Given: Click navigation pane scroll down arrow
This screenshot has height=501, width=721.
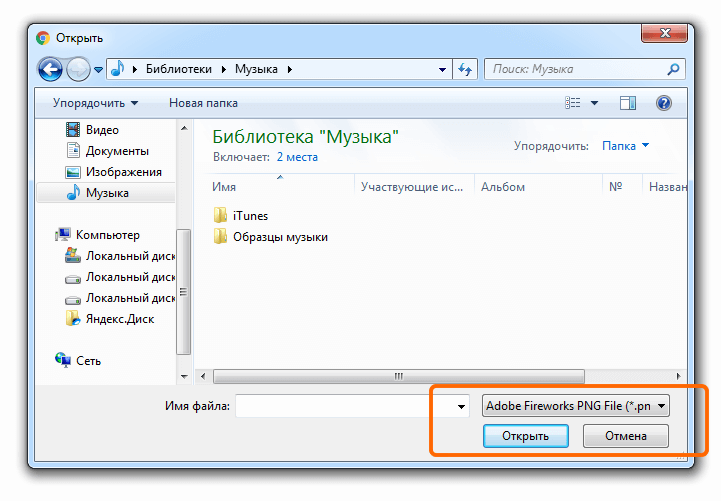Looking at the screenshot, I should tap(184, 376).
